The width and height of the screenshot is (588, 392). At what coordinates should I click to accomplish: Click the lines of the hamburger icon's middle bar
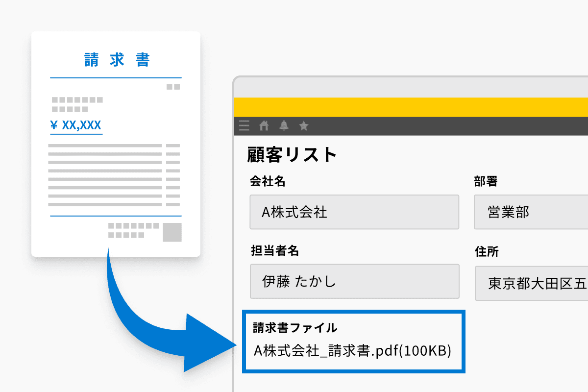pos(244,126)
